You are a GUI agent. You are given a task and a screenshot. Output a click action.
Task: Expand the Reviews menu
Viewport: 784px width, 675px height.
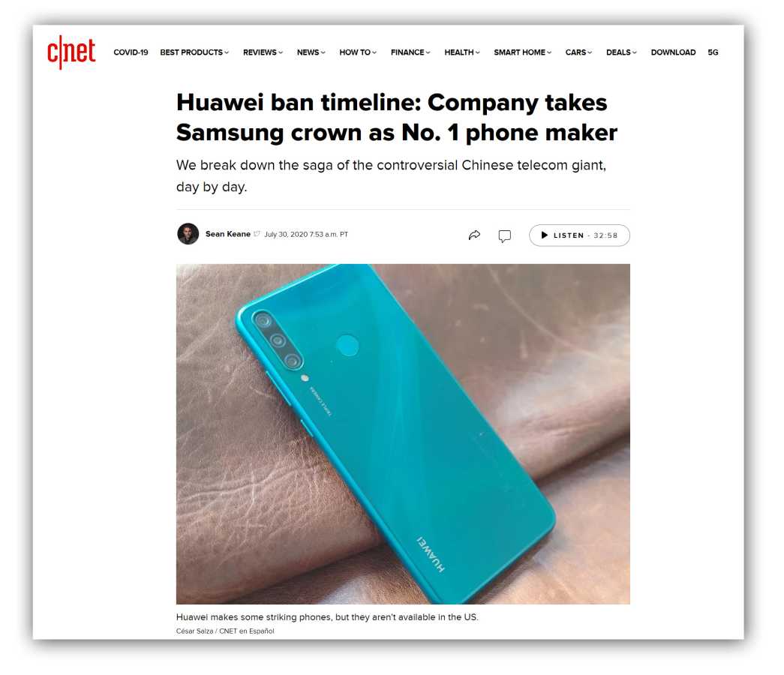pos(263,52)
